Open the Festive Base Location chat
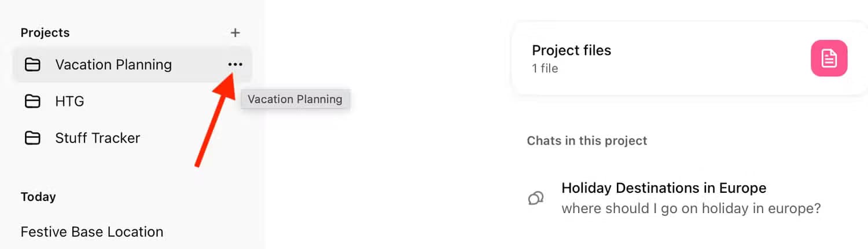 [x=92, y=232]
